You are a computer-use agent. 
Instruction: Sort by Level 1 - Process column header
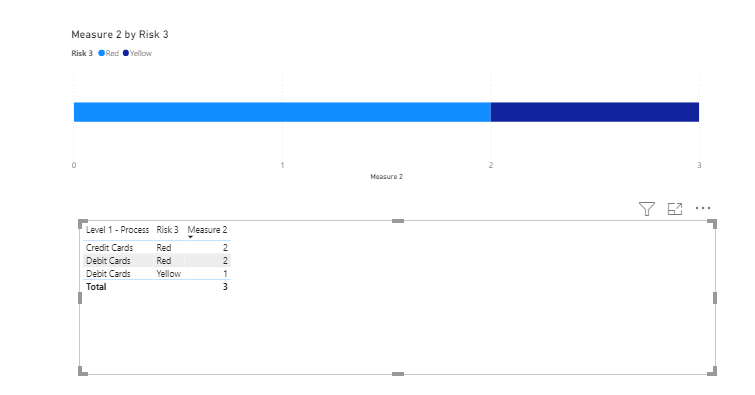(x=117, y=230)
